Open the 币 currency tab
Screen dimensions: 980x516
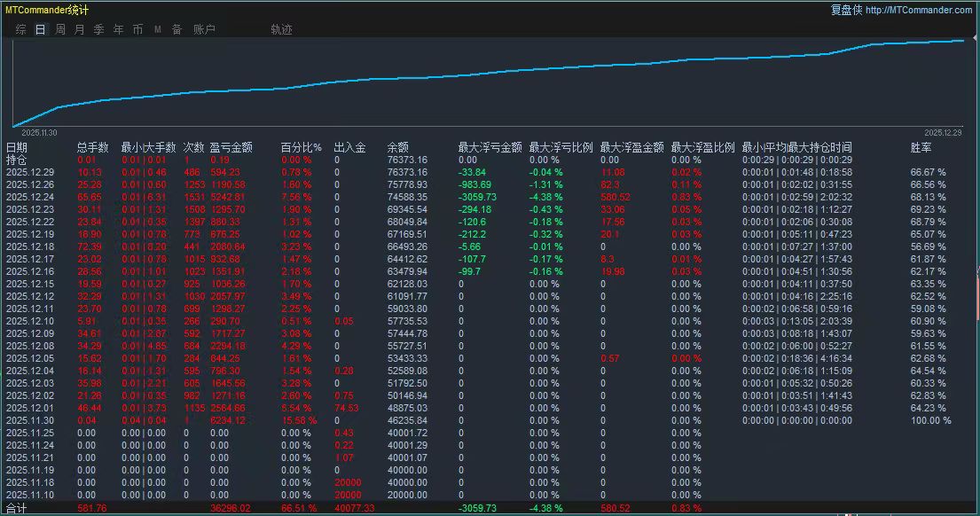(x=138, y=29)
